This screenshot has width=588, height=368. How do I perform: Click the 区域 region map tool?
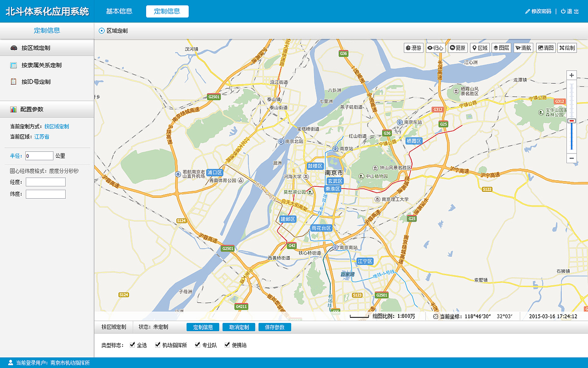tap(480, 48)
